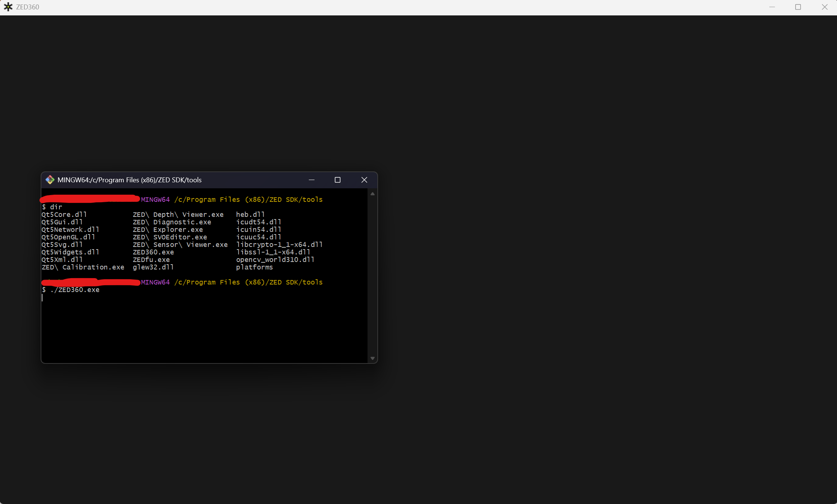Click the MINGW64 Git Bash title icon

click(50, 180)
